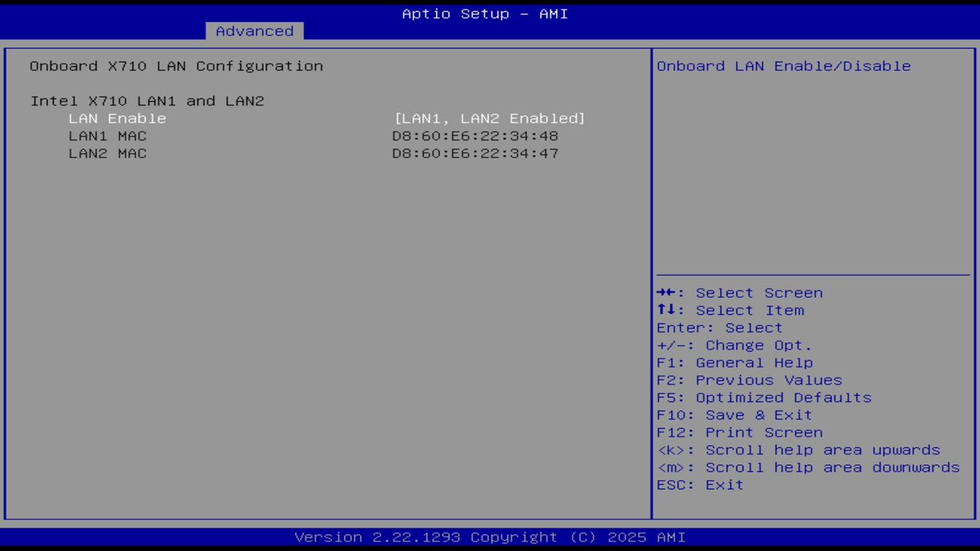980x551 pixels.
Task: Click the Enter: Select hint
Action: (719, 328)
